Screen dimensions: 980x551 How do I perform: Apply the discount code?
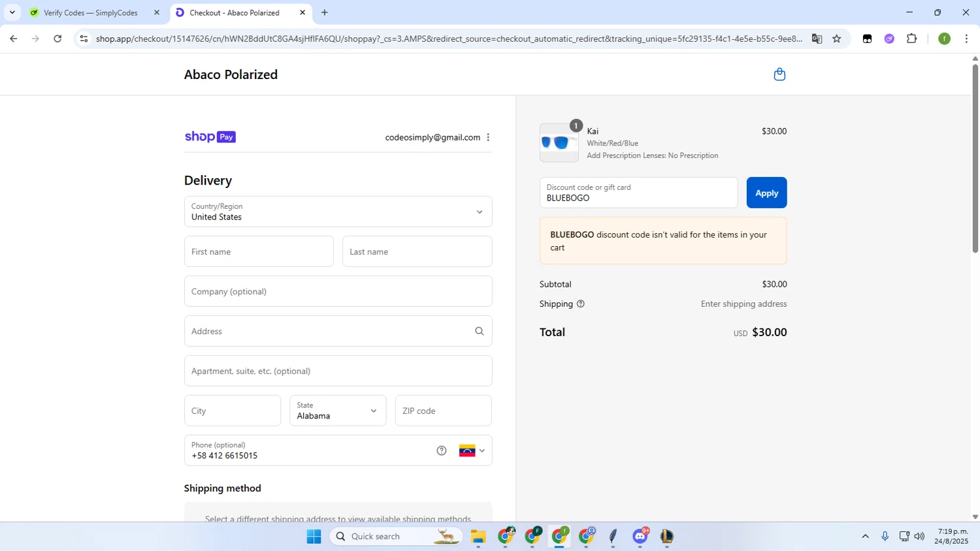[766, 193]
